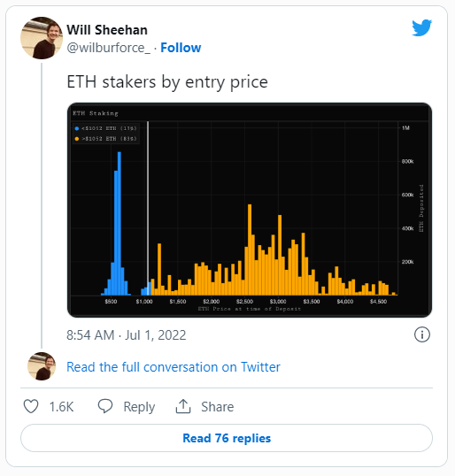The height and width of the screenshot is (476, 455).
Task: Click the blue <$1052 ETH legend dot
Action: [77, 128]
